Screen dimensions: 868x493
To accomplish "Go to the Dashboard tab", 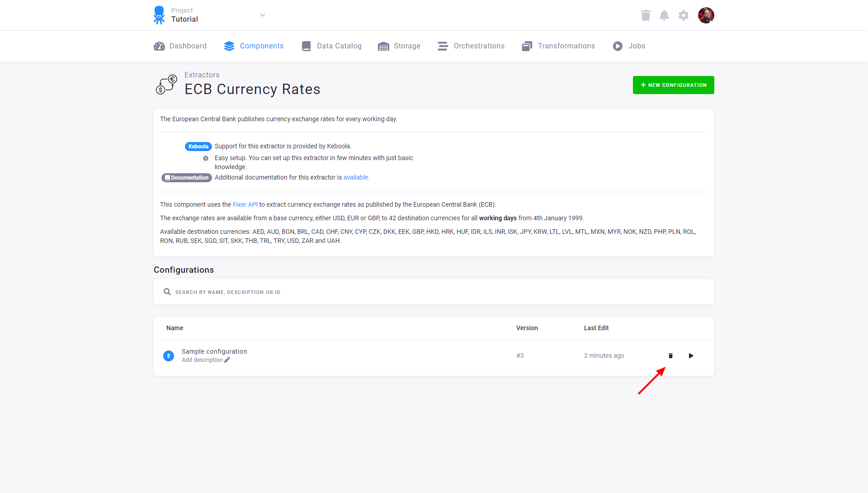I will [180, 46].
